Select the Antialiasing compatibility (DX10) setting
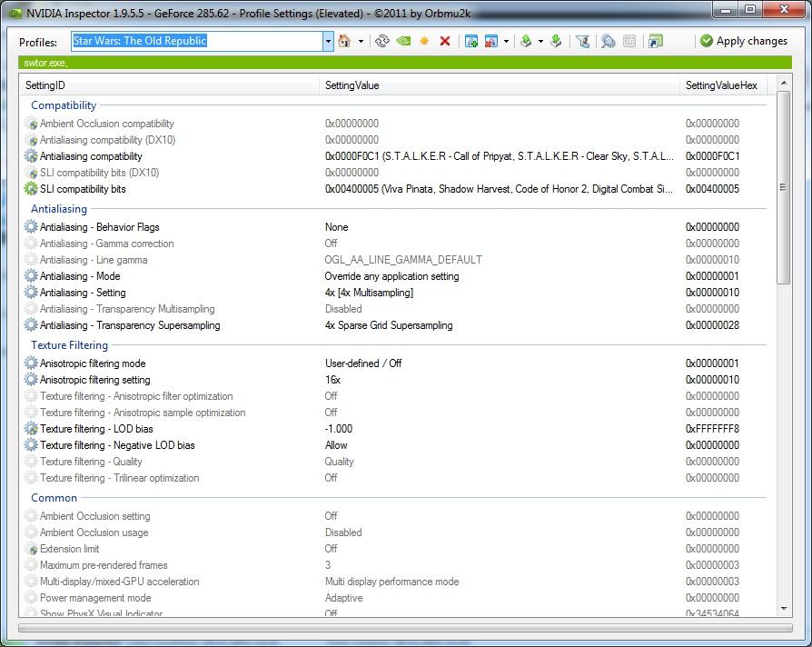Screen dimensions: 812x647 [108, 140]
